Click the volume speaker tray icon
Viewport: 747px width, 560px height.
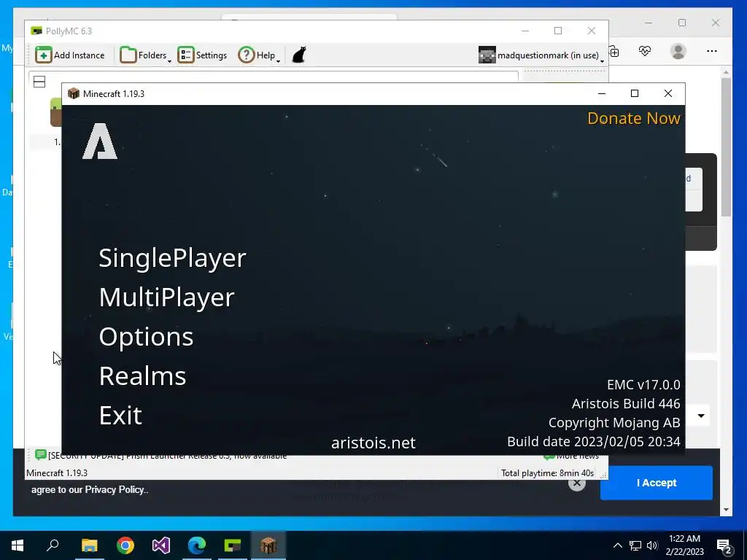tap(652, 545)
